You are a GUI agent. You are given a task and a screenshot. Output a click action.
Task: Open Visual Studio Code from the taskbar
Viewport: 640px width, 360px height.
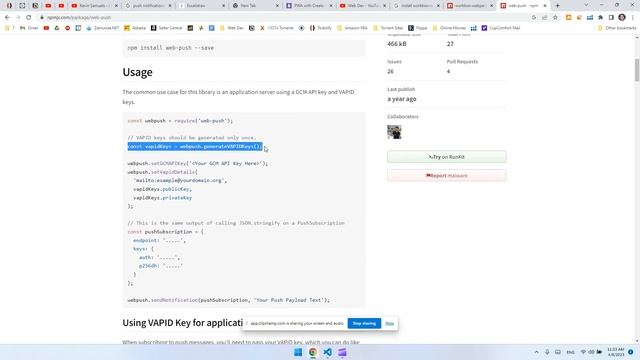pyautogui.click(x=327, y=352)
